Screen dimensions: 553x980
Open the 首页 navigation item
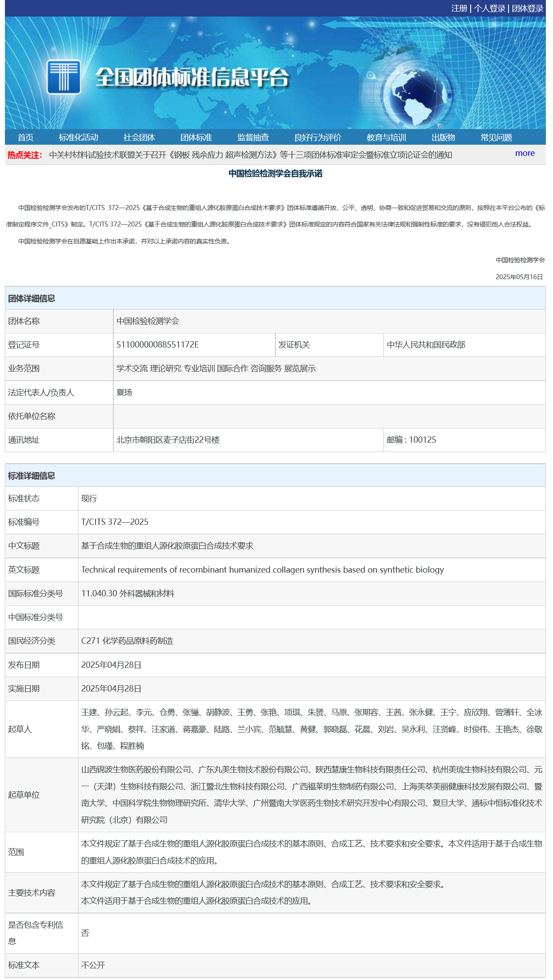pyautogui.click(x=25, y=138)
